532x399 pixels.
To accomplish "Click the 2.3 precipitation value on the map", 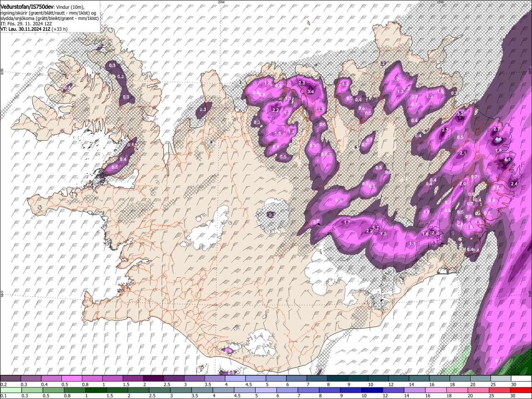I will click(302, 83).
